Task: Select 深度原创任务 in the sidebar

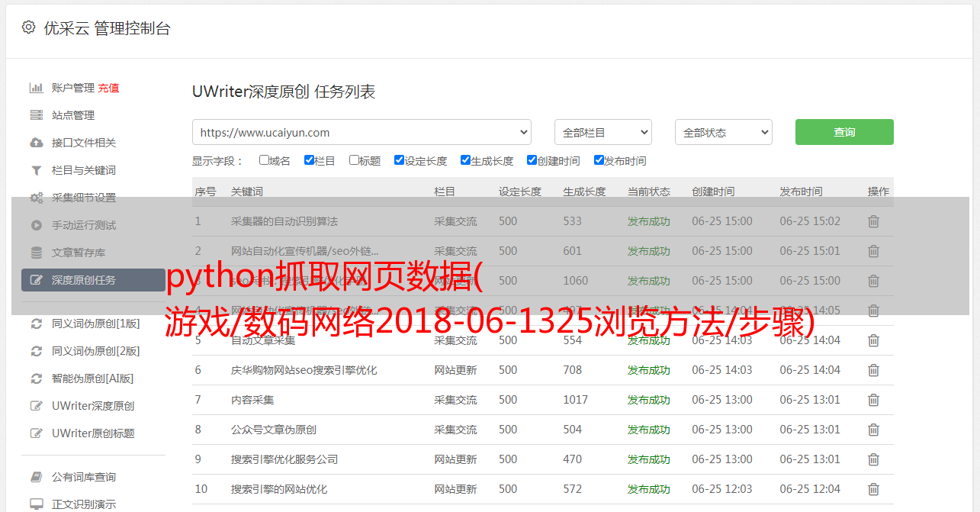Action: 93,280
